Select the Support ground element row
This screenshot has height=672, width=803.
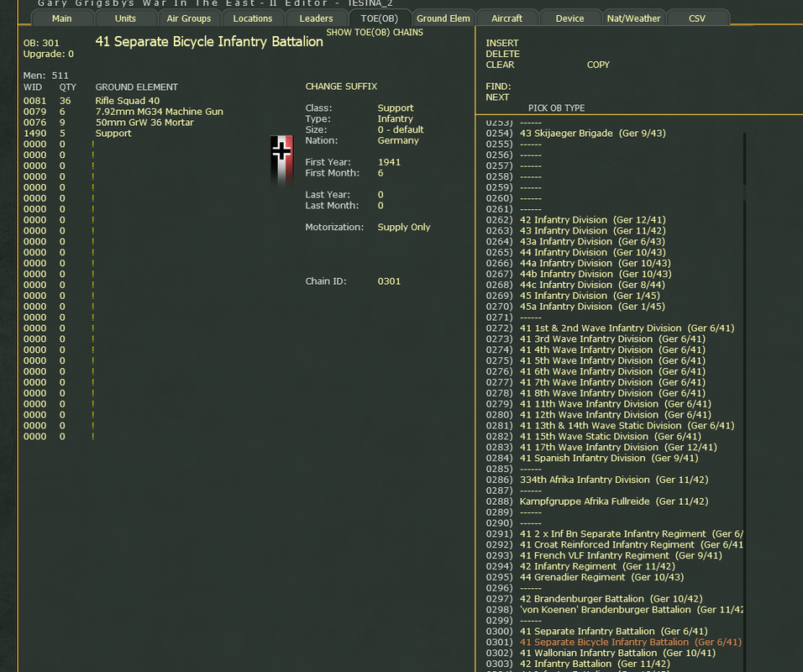coord(113,133)
